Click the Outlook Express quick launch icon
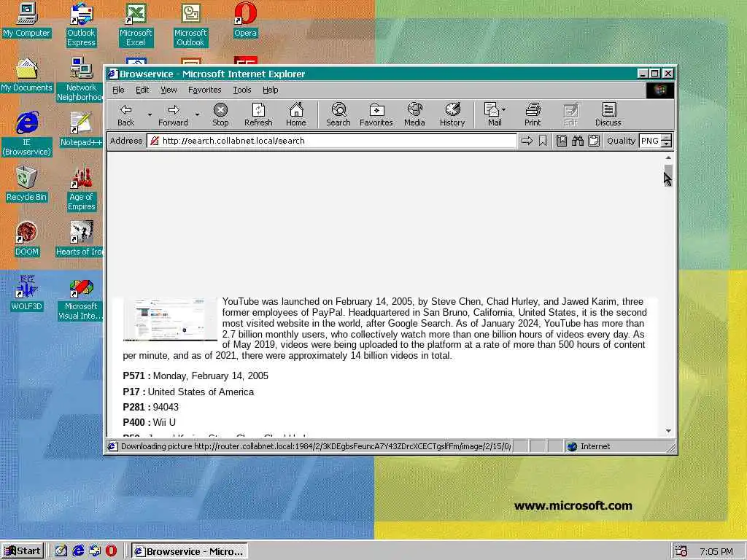 (95, 551)
